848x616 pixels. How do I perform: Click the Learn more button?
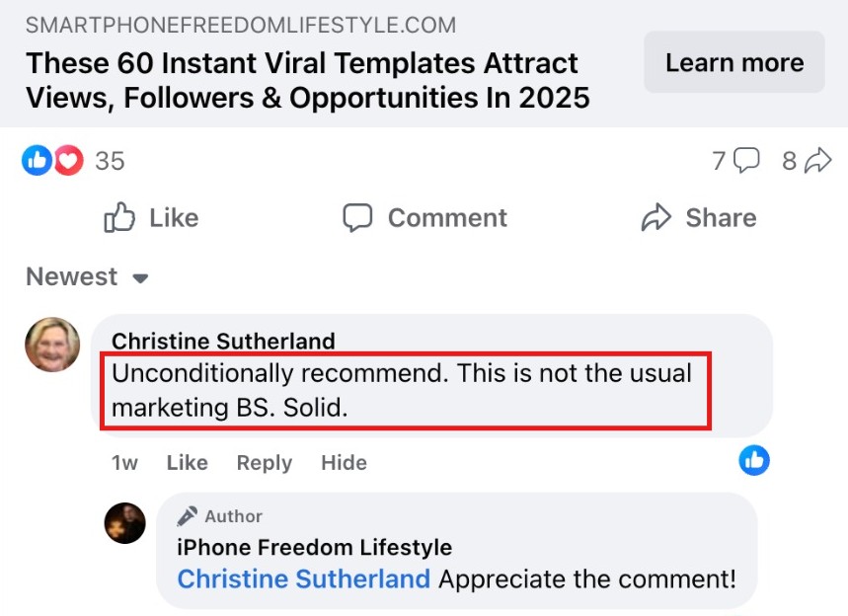click(x=733, y=63)
